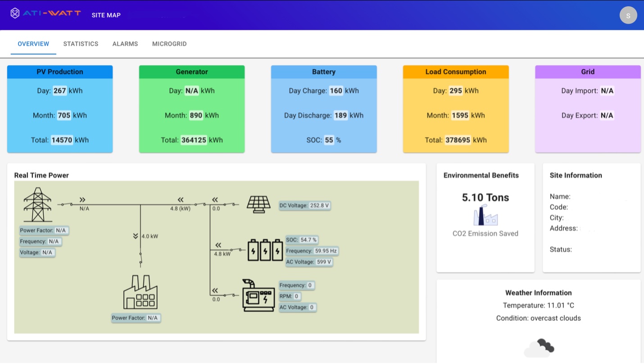
Task: Toggle the grid line breaker switch
Action: click(x=67, y=204)
